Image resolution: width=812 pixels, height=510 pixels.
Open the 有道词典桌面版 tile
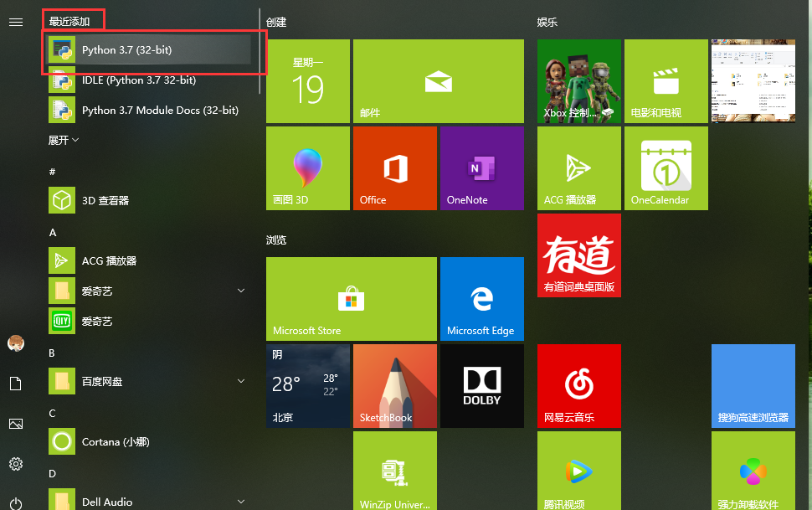coord(579,255)
